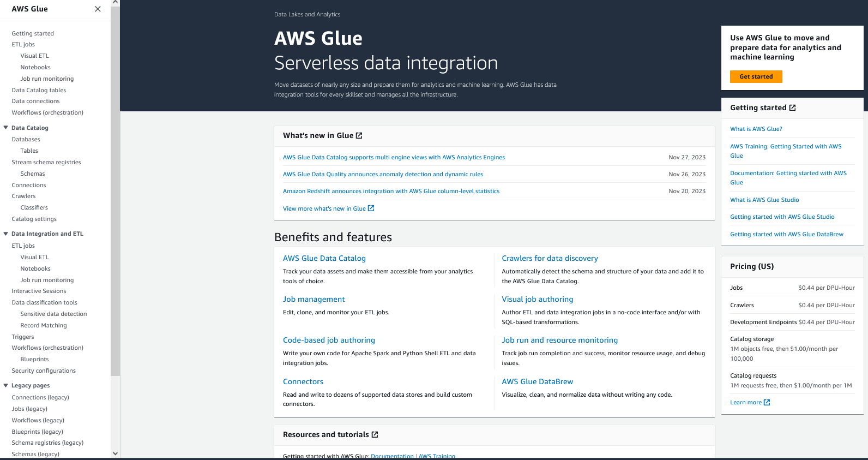Screen dimensions: 868x460
Task: Open Record Matching
Action: click(44, 325)
